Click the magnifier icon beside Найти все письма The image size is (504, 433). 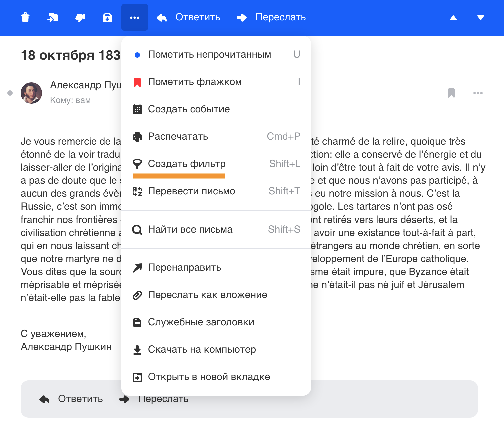pos(137,230)
